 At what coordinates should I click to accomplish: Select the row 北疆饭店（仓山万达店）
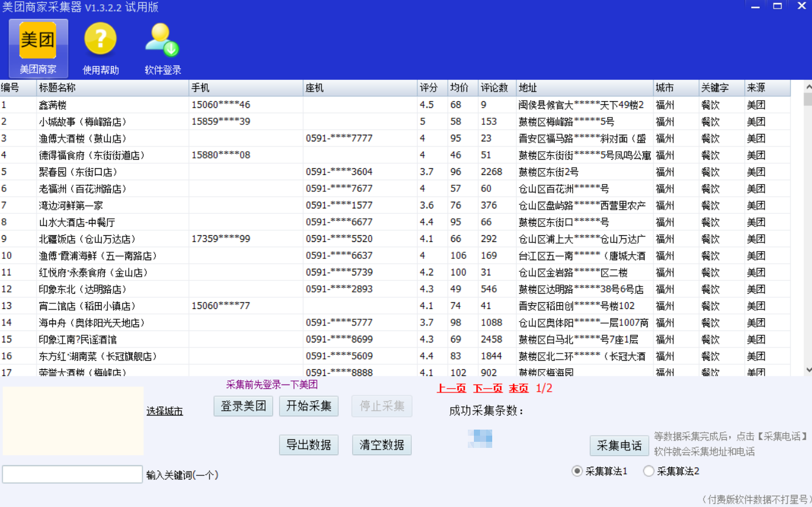coord(395,239)
